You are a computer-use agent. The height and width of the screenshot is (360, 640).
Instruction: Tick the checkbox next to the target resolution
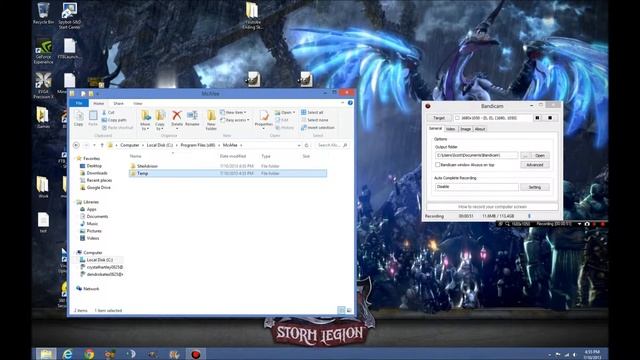coord(458,118)
